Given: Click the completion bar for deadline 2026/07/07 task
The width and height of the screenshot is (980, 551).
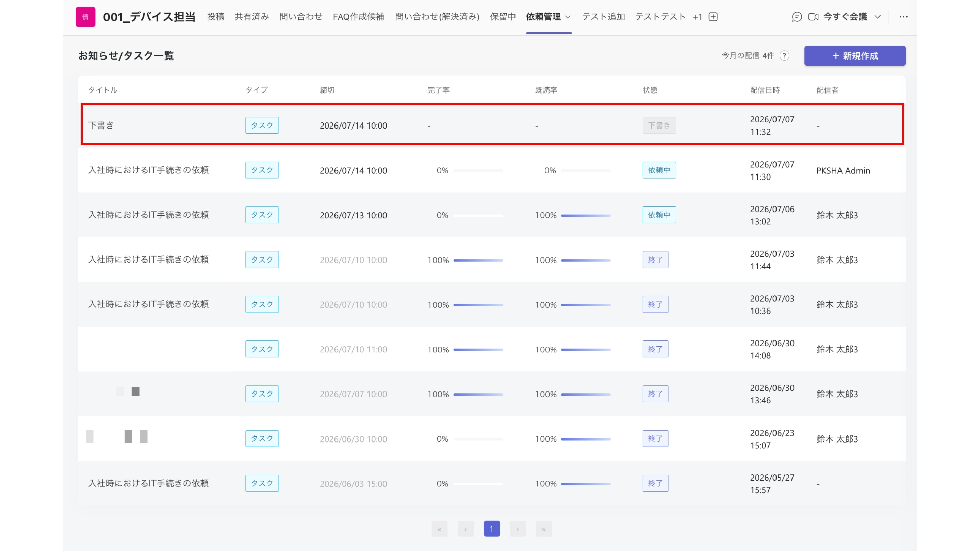Looking at the screenshot, I should pos(478,394).
